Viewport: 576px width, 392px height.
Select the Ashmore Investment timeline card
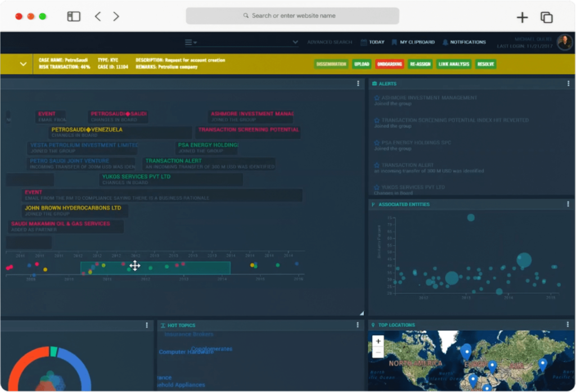click(x=251, y=117)
